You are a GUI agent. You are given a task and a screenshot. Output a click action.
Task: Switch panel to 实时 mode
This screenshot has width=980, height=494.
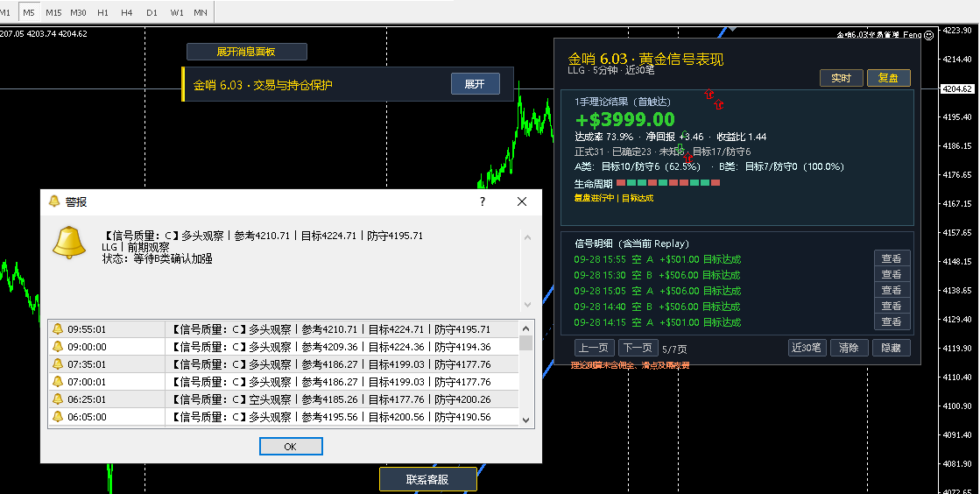842,78
